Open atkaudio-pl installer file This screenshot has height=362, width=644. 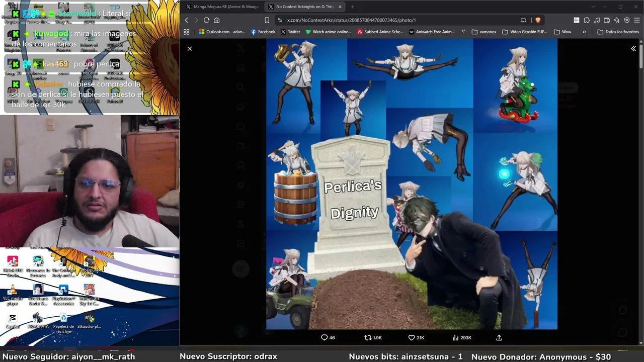click(x=89, y=321)
